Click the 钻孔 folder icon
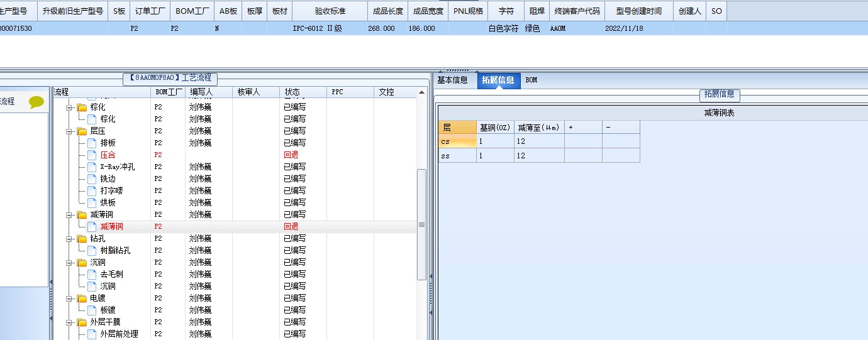 (x=82, y=239)
